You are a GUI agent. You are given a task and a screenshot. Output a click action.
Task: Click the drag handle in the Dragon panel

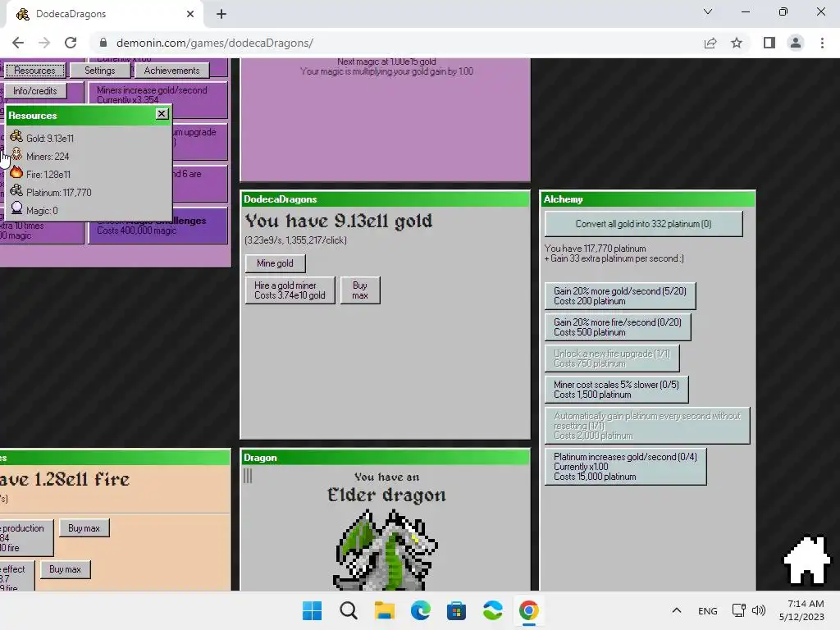(248, 476)
